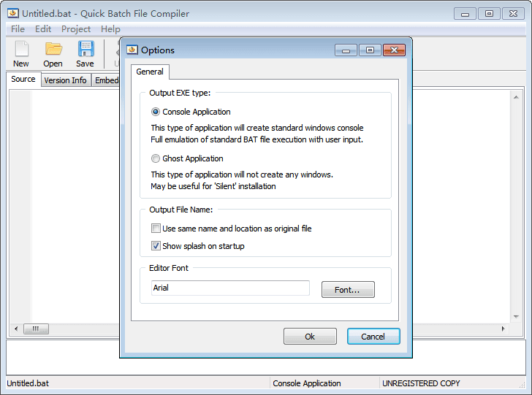Maximize the Options dialog
This screenshot has width=532, height=395.
tap(370, 50)
